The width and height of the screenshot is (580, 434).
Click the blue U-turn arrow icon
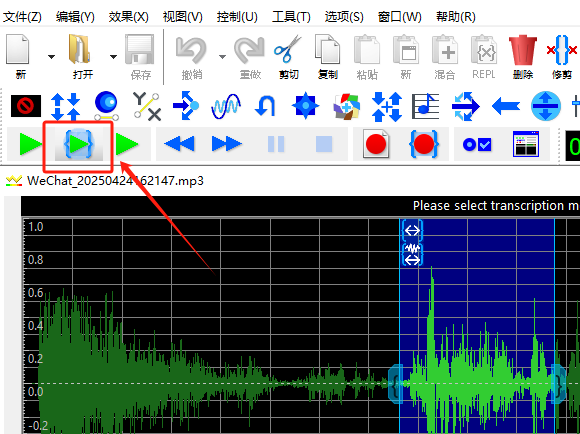click(266, 106)
